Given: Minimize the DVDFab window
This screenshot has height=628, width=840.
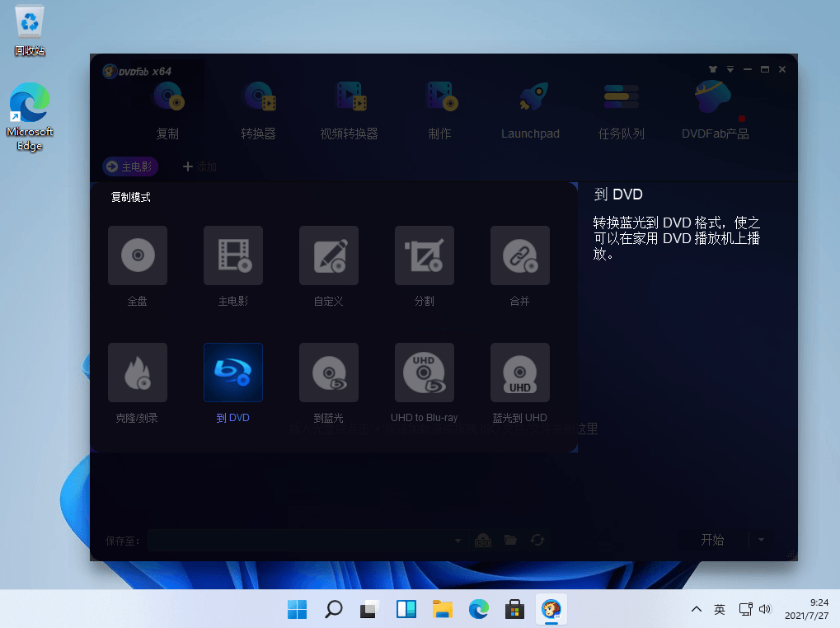Looking at the screenshot, I should (748, 69).
